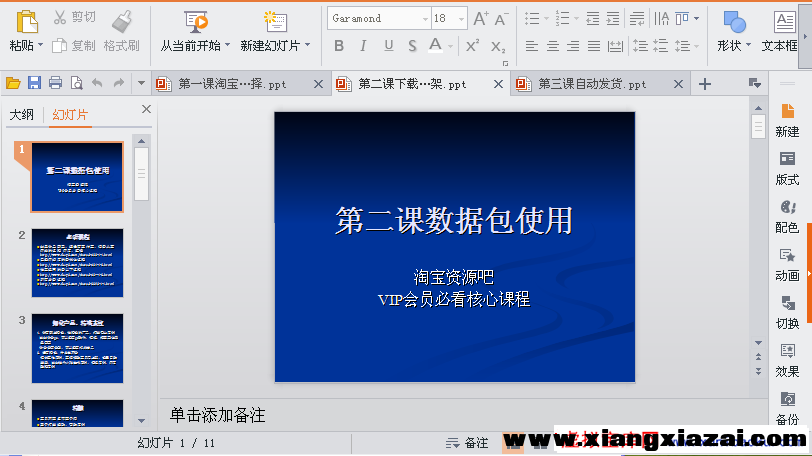
Task: Open the Layout (版式) sidebar panel
Action: (787, 169)
